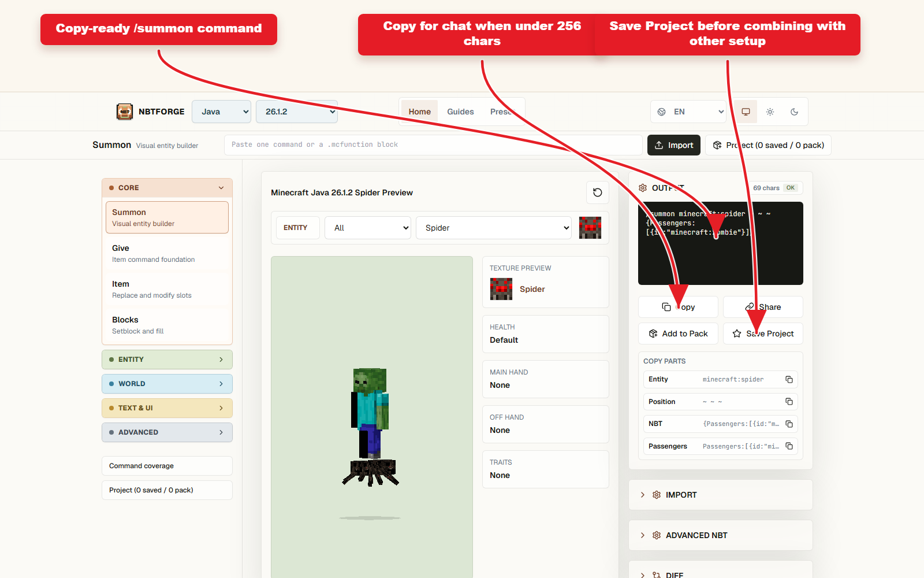
Task: Copy the summon command output
Action: tap(678, 307)
